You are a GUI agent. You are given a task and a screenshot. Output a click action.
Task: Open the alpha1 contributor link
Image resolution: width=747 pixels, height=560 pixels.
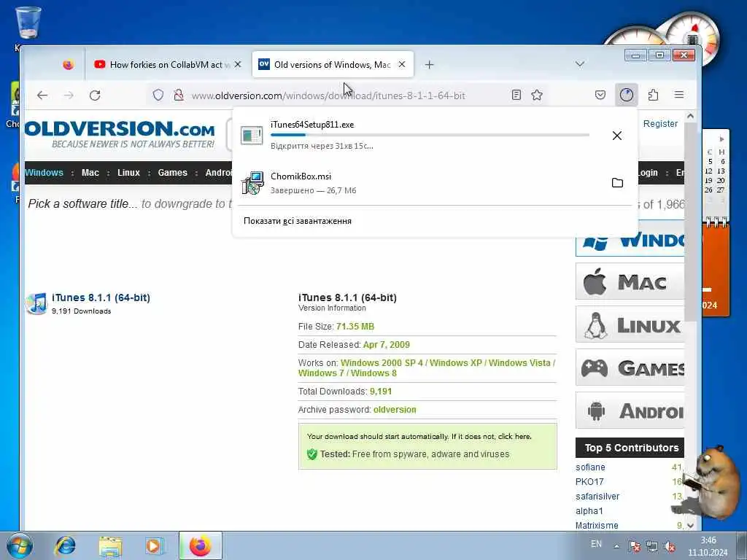tap(589, 511)
